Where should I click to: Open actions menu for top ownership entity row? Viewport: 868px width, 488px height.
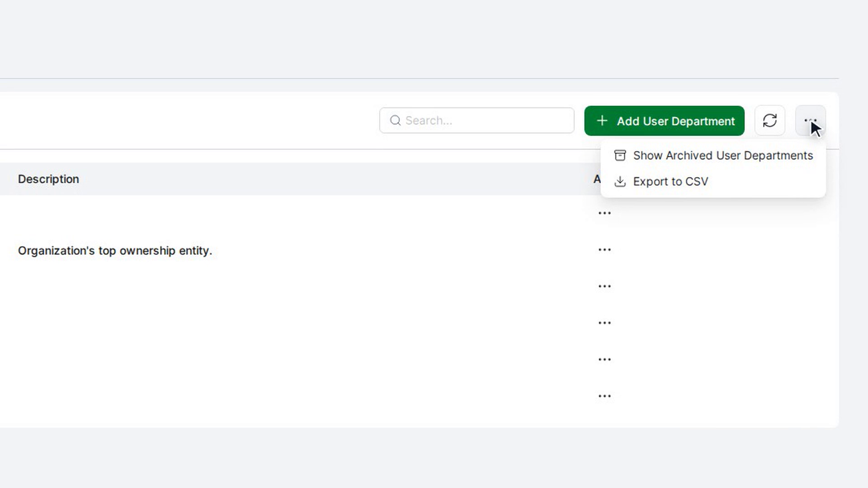click(x=604, y=250)
